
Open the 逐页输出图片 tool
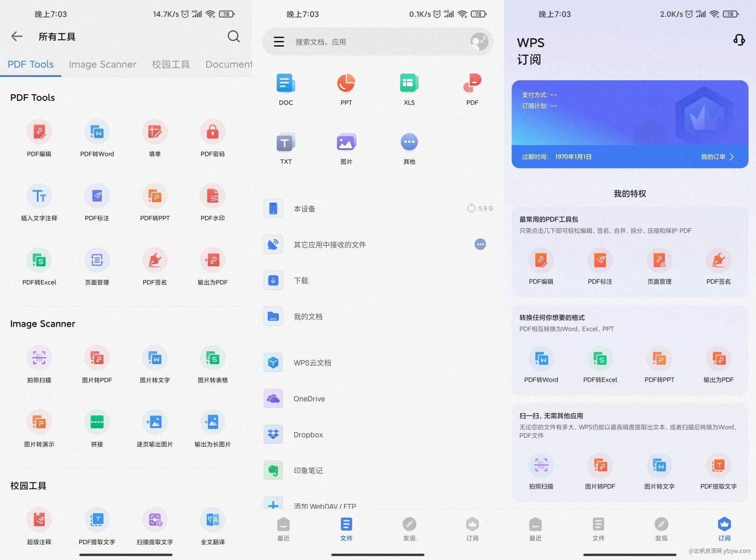pyautogui.click(x=155, y=428)
